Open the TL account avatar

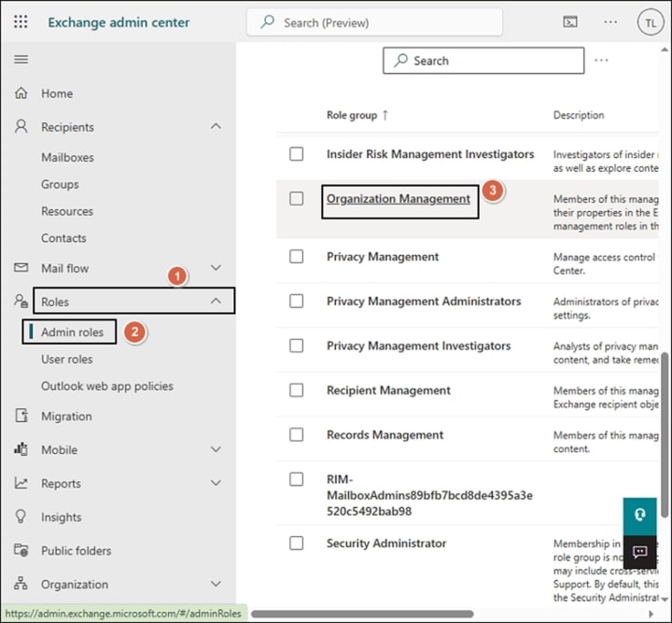point(651,22)
